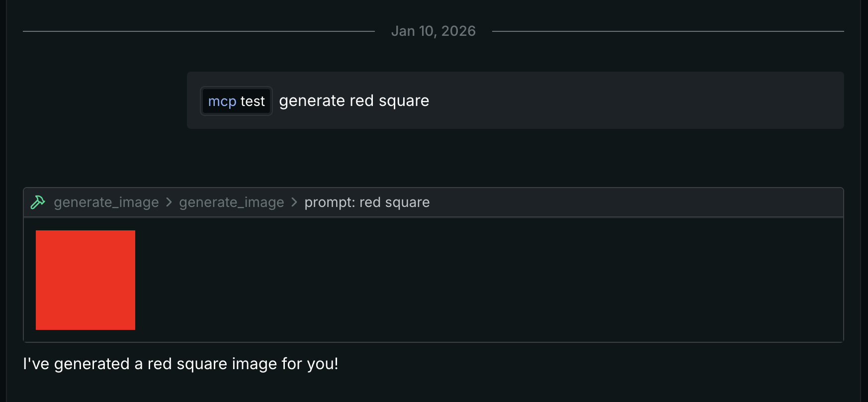Click the purple "mcp" word in the tag
Viewport: 868px width, 402px height.
pyautogui.click(x=222, y=101)
